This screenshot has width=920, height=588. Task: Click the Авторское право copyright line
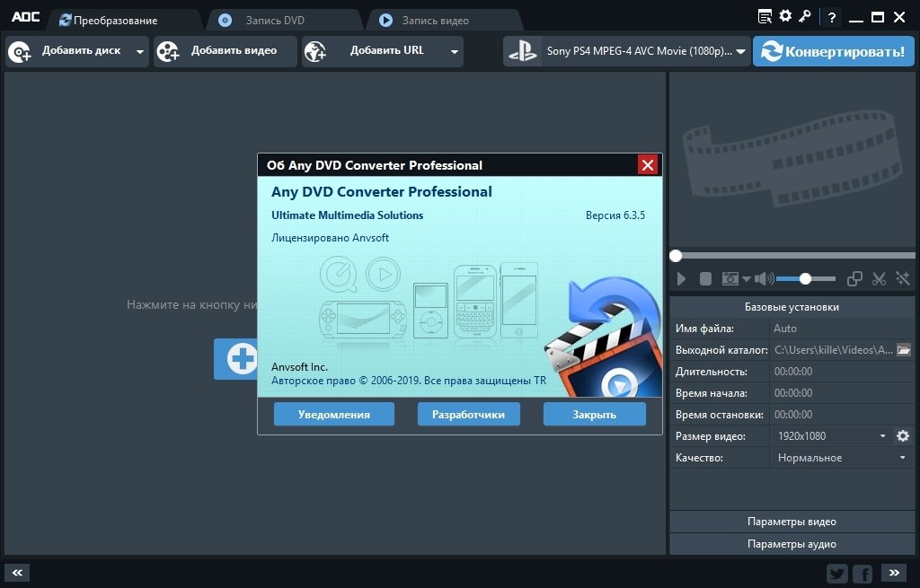tap(409, 381)
